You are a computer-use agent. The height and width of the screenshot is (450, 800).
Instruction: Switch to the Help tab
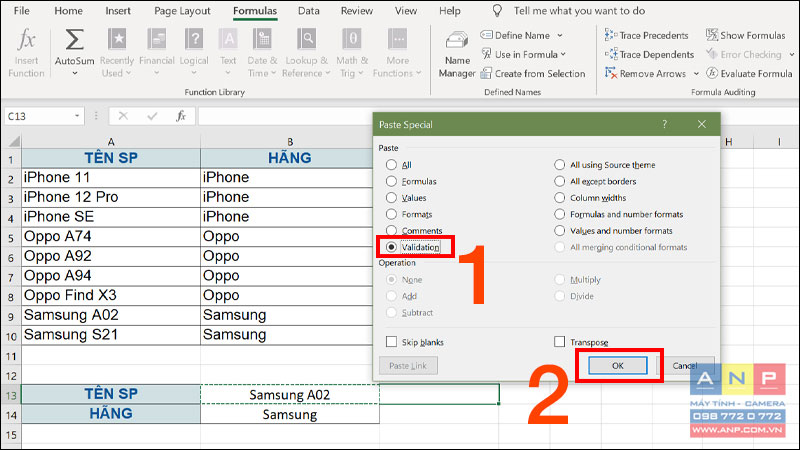pyautogui.click(x=449, y=11)
